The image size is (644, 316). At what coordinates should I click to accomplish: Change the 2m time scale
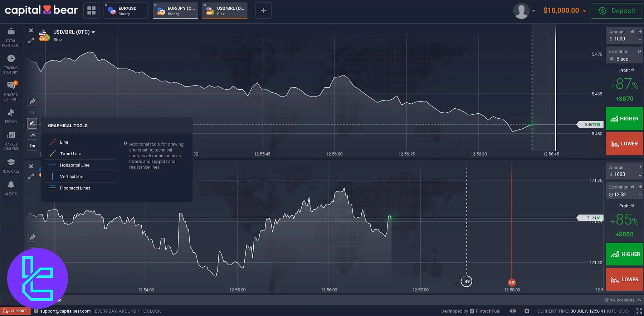click(32, 146)
